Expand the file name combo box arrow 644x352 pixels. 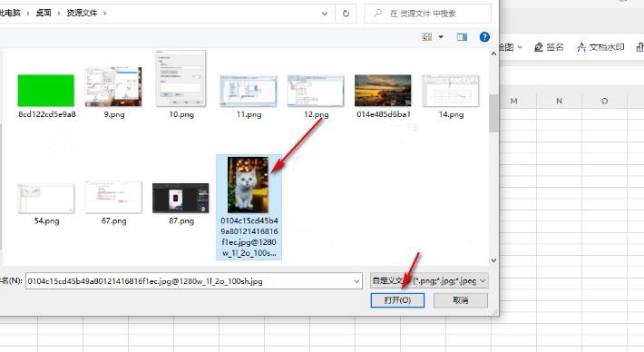pyautogui.click(x=356, y=281)
